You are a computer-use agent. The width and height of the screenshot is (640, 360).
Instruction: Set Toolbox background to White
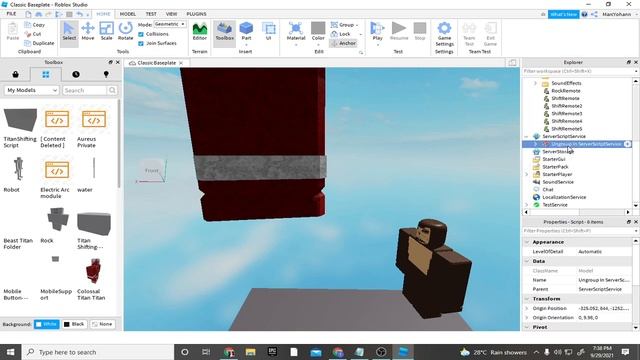tap(47, 324)
